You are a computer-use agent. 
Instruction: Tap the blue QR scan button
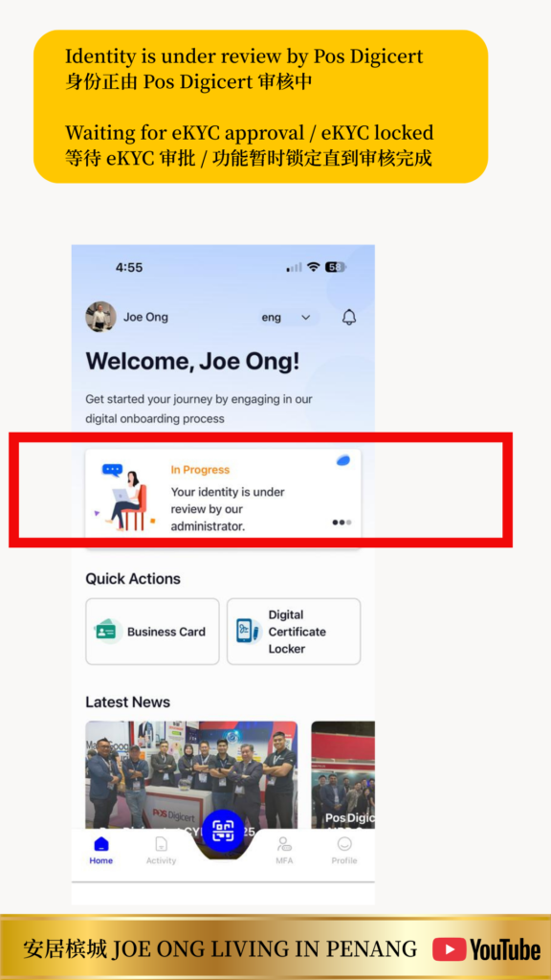click(x=223, y=831)
